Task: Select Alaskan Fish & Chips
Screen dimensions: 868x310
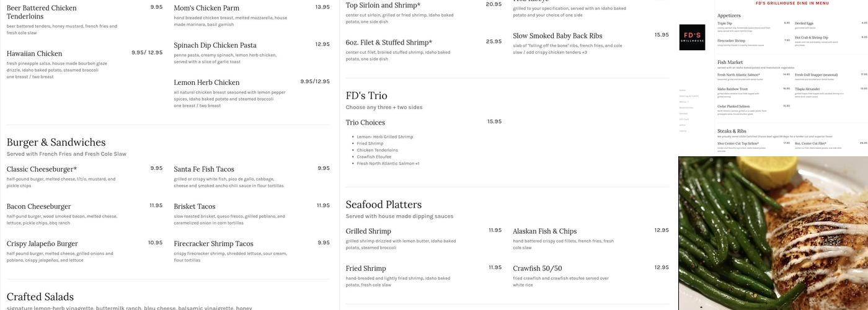Action: pyautogui.click(x=544, y=231)
